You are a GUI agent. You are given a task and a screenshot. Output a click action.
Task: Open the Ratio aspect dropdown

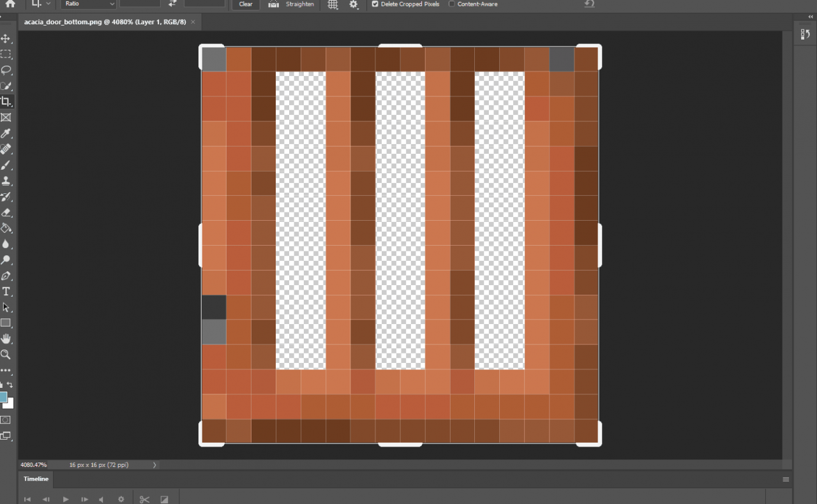(x=89, y=4)
